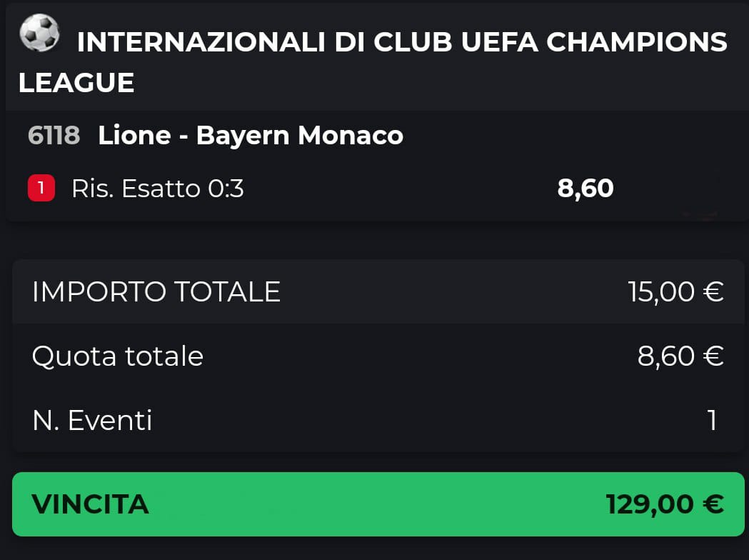Open the Lione team name
The width and height of the screenshot is (749, 560).
tap(134, 135)
